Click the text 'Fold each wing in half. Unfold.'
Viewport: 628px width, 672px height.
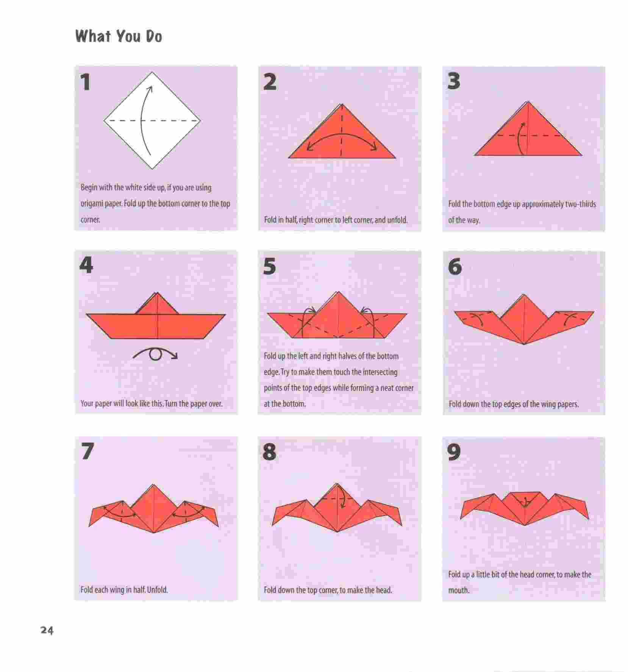point(124,589)
